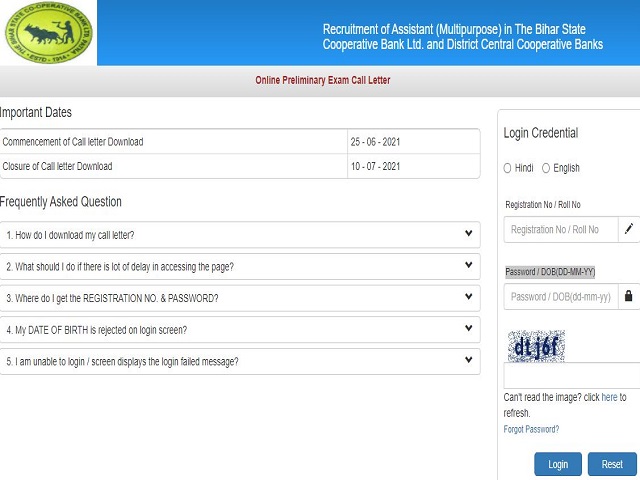640x480 pixels.
Task: Expand FAQ about delay in accessing the page
Action: [x=240, y=267]
